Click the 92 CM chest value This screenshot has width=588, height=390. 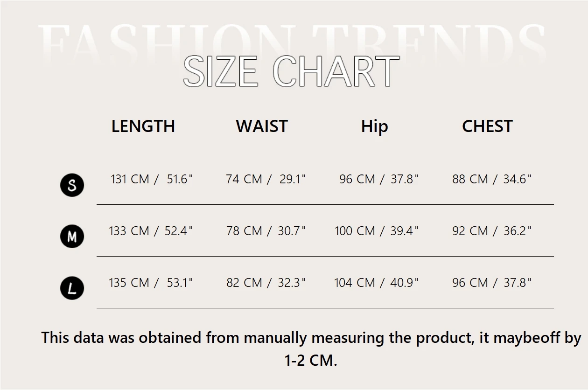492,231
